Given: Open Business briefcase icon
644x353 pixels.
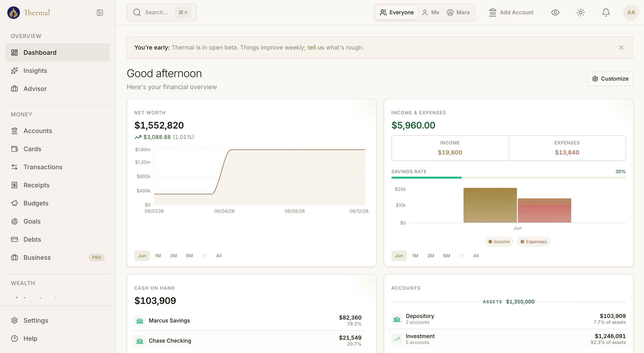Looking at the screenshot, I should (14, 257).
